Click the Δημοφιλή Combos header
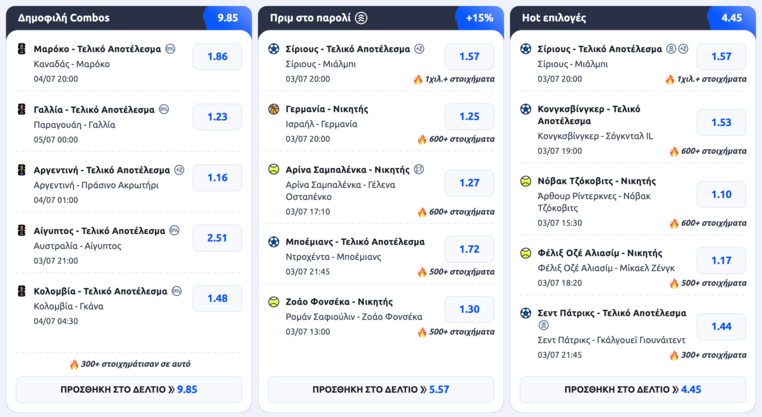Viewport: 762px width, 417px height. pos(64,18)
